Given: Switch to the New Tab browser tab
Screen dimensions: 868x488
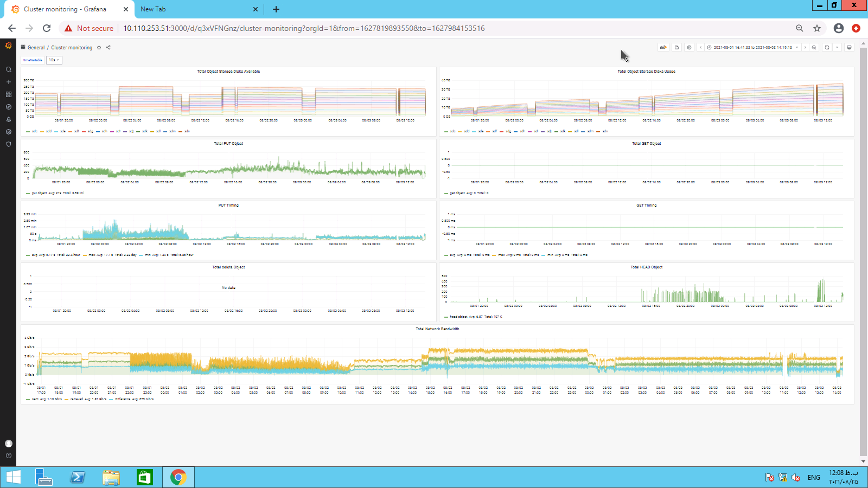Looking at the screenshot, I should tap(154, 9).
